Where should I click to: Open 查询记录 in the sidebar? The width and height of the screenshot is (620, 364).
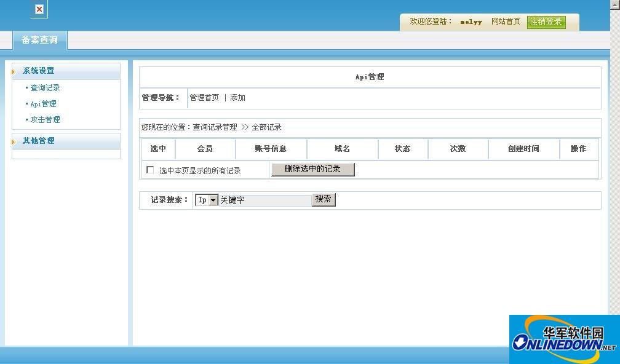46,88
